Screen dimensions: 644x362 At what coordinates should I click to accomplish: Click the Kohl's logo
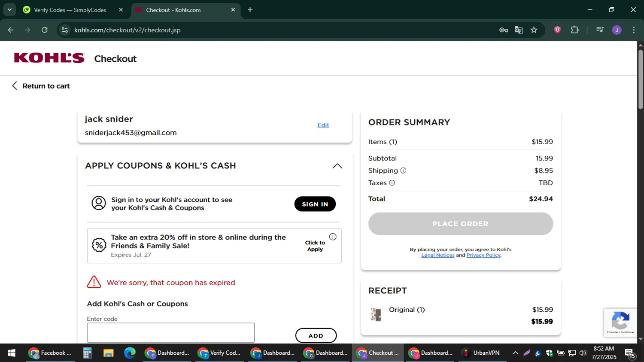(x=49, y=58)
